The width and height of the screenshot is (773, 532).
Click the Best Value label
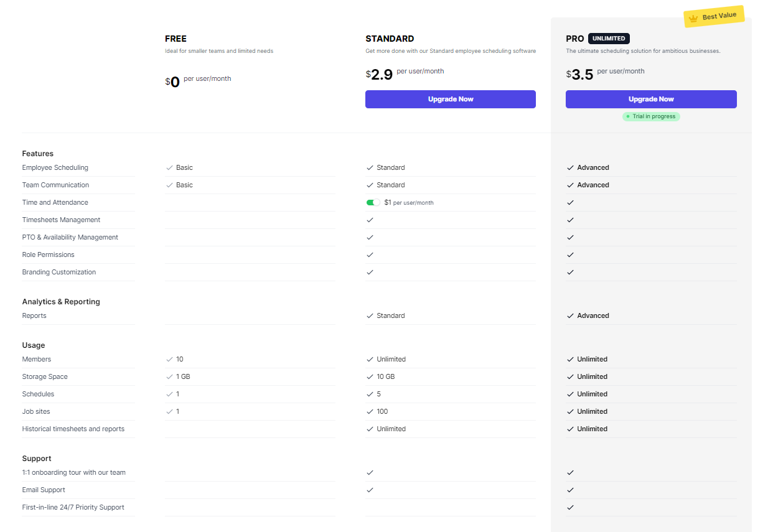pyautogui.click(x=719, y=16)
